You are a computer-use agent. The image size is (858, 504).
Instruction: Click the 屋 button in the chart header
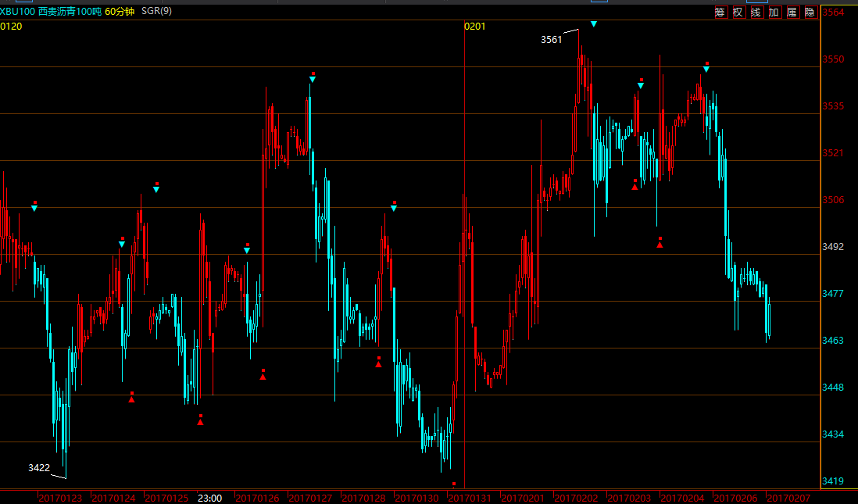(792, 12)
